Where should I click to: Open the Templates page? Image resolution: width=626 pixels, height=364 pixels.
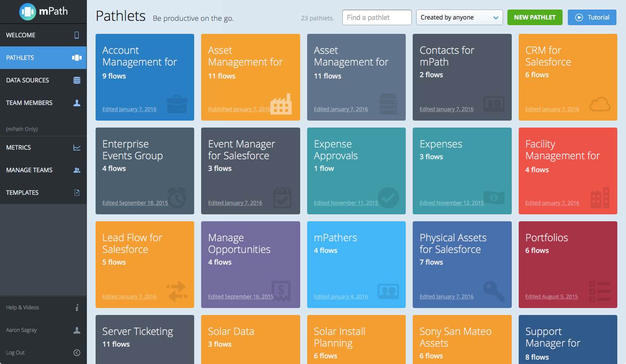(43, 193)
